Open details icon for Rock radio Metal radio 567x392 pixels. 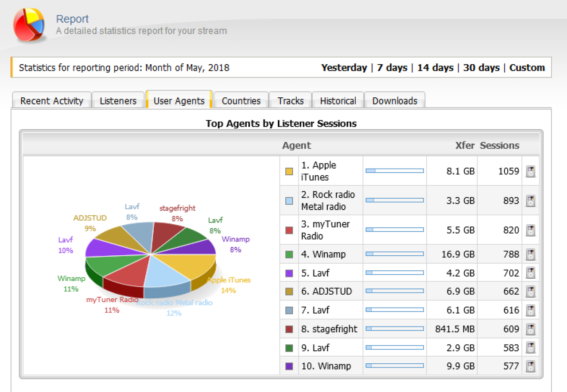530,201
